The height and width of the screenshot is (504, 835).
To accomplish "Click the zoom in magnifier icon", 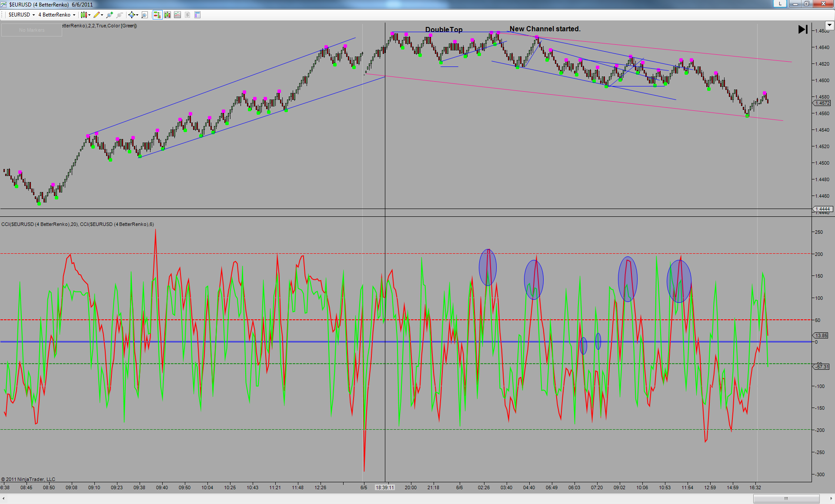I will coord(110,15).
